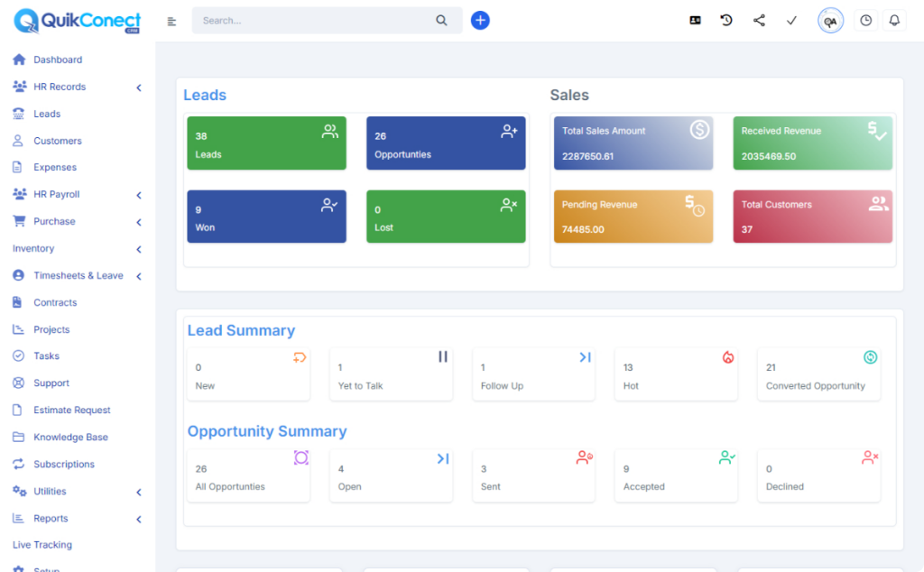Expand the Purchase submenu chevron

[139, 222]
